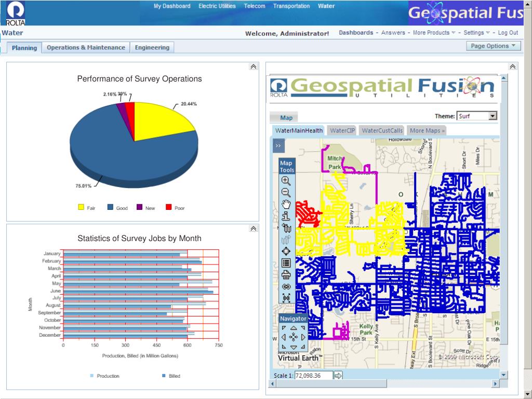Click the map frame horizontal scrollbar thumb
532x399 pixels.
click(331, 383)
